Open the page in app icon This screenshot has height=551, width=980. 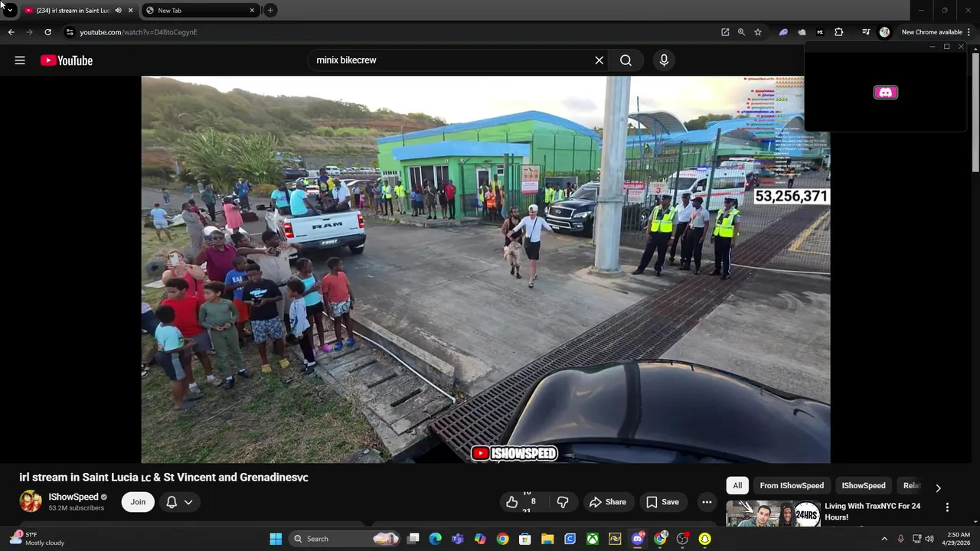[725, 32]
